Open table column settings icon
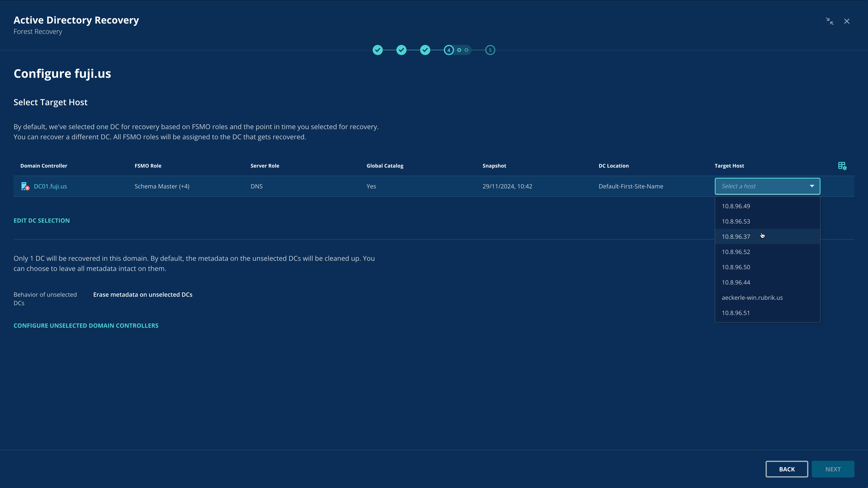Image resolution: width=868 pixels, height=488 pixels. coord(842,166)
